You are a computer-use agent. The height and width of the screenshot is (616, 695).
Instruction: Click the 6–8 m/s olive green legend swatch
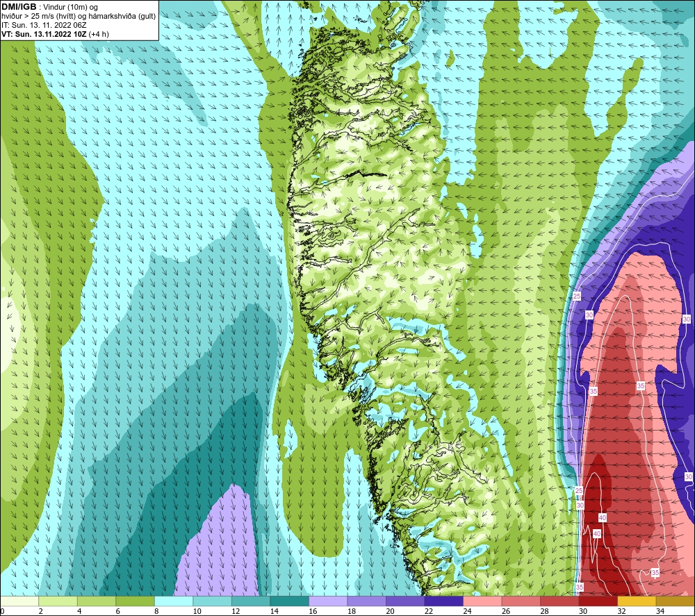(x=136, y=601)
